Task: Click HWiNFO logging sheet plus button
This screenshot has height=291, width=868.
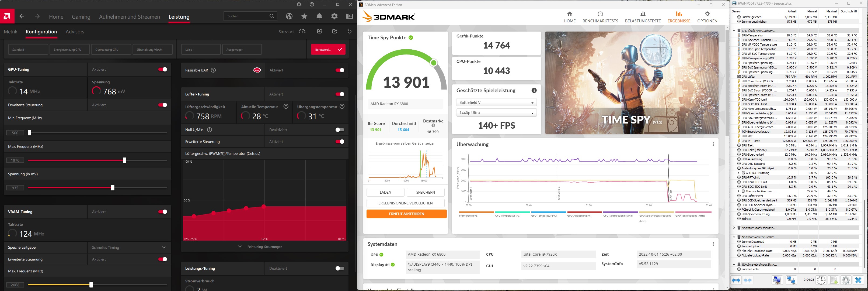Action: click(x=834, y=280)
